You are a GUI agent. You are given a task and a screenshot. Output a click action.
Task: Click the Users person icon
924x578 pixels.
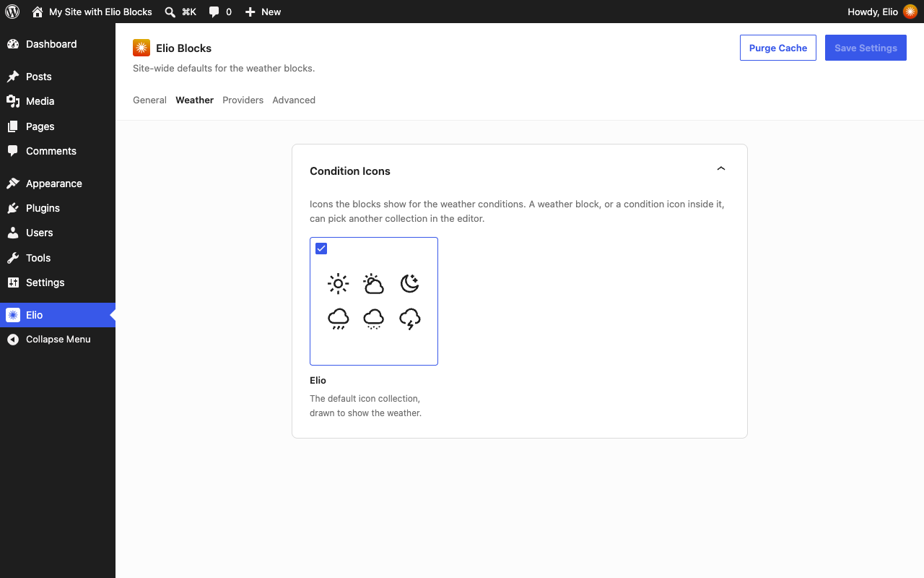tap(13, 233)
